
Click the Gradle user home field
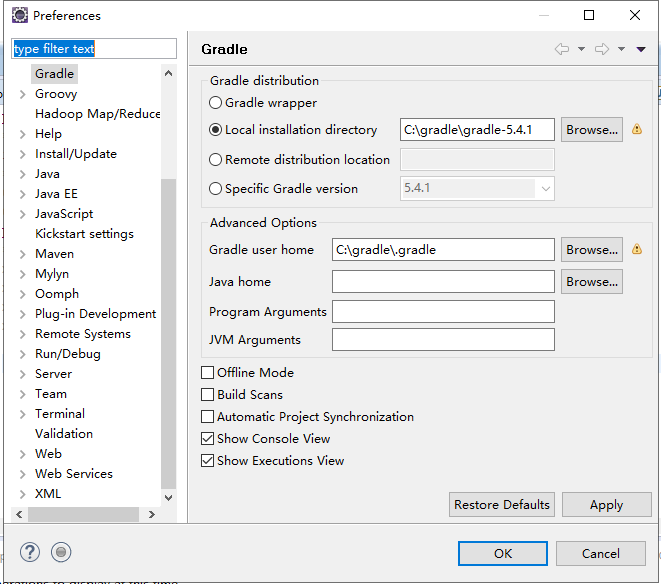(x=443, y=250)
